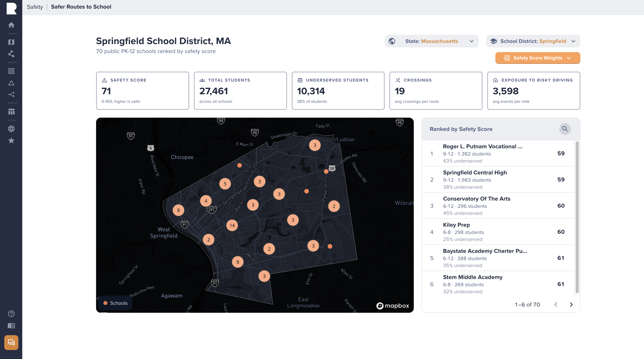Open the documentation book icon
The image size is (644, 359).
click(11, 326)
